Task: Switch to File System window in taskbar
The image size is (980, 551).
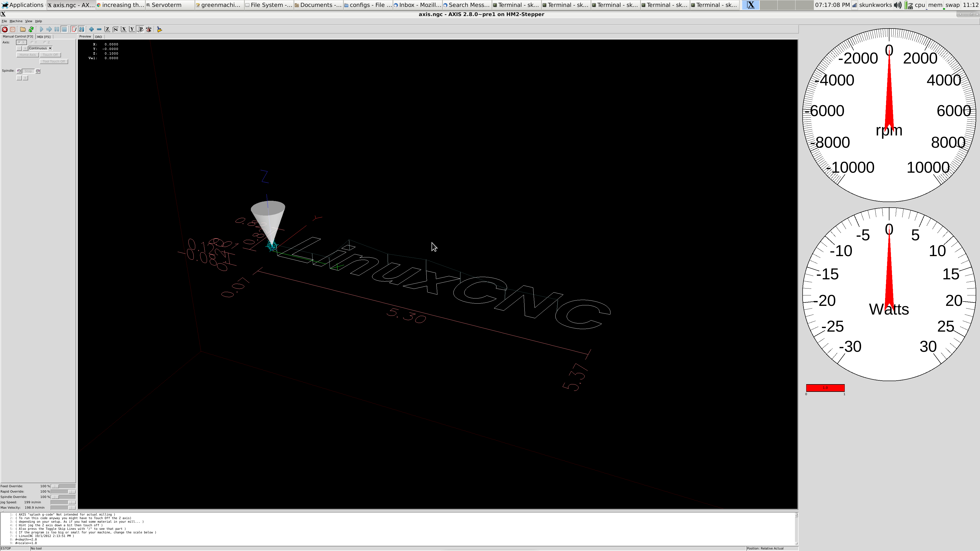Action: (x=268, y=5)
